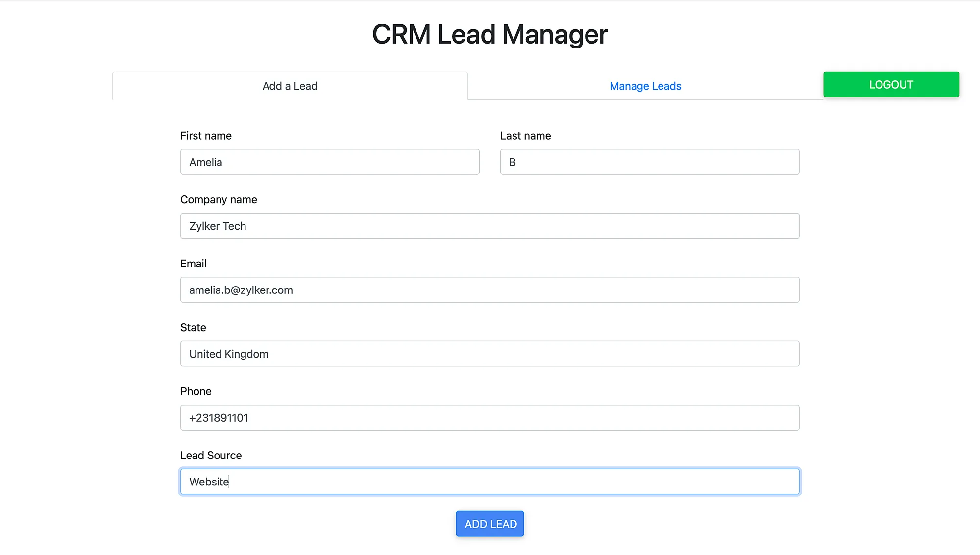Click the First name label
The image size is (980, 555).
coord(206,136)
